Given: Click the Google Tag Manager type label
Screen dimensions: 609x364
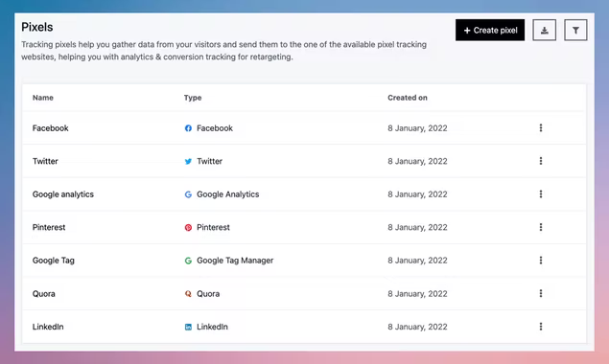Looking at the screenshot, I should (x=235, y=261).
